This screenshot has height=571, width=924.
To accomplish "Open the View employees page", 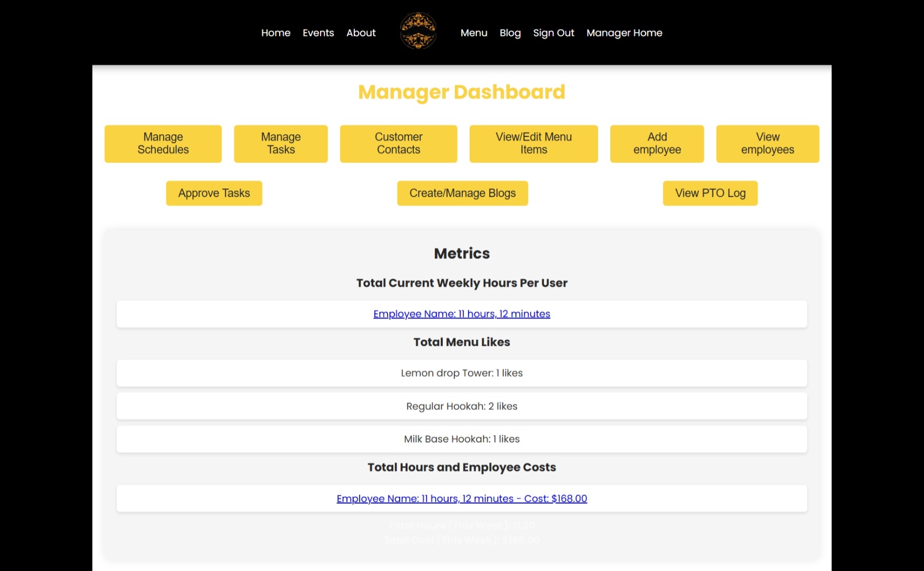I will point(767,143).
